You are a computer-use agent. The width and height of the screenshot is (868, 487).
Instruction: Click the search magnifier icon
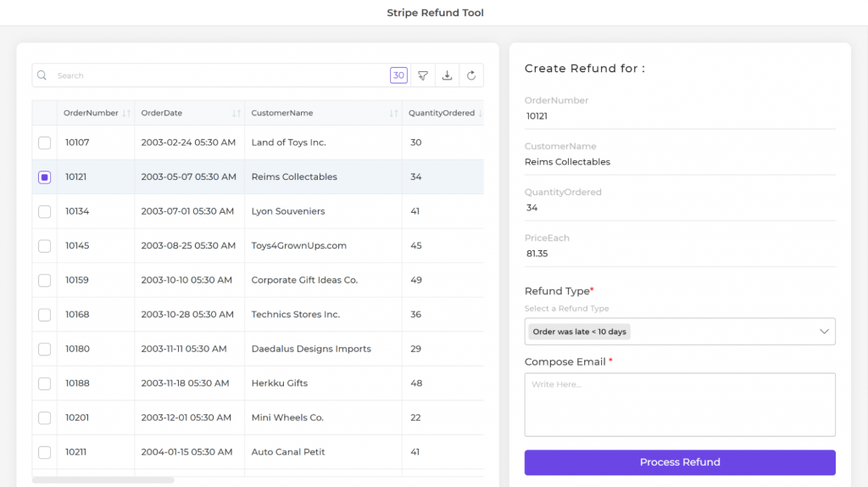click(42, 76)
